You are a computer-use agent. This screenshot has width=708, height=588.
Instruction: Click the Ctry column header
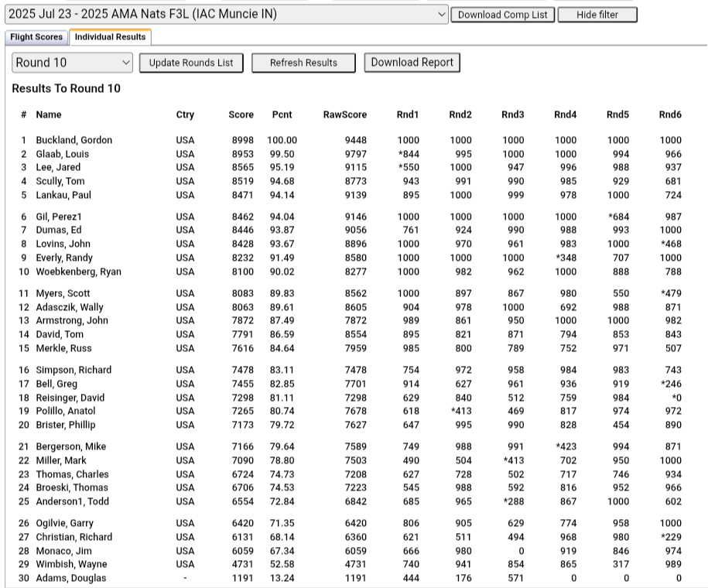coord(185,115)
